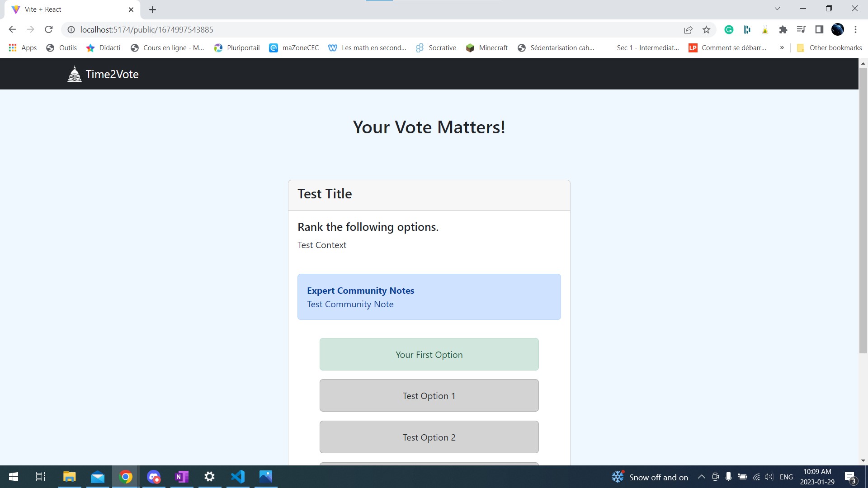Open the share page icon in address bar
The image size is (868, 488).
(688, 30)
